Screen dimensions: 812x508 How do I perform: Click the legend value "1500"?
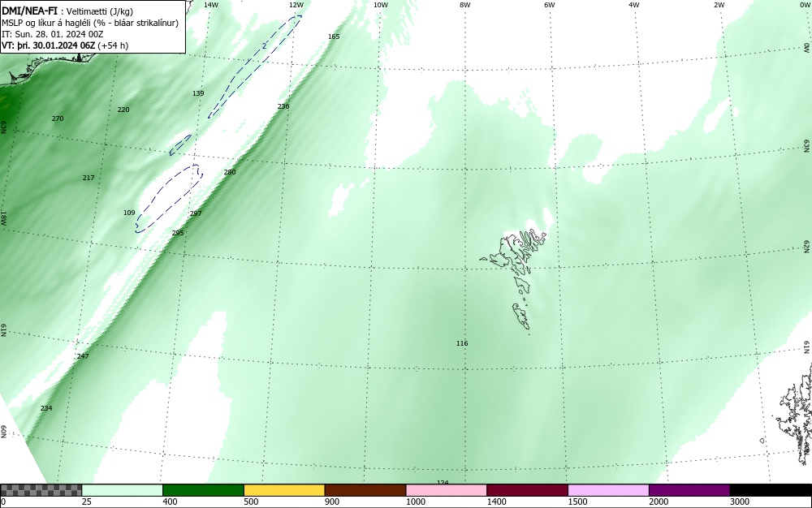click(577, 502)
